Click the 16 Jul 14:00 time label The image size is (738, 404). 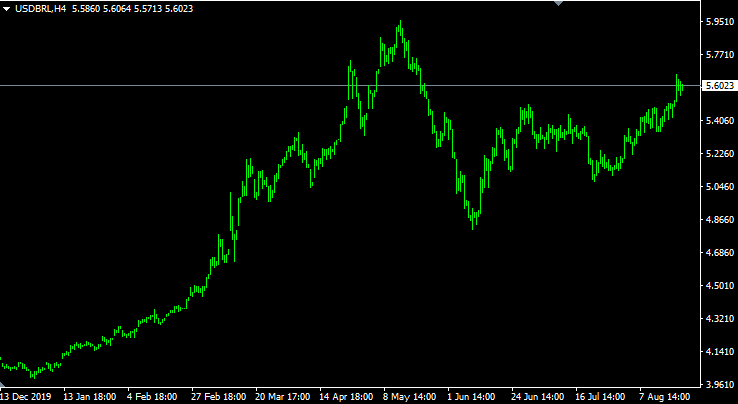click(600, 396)
